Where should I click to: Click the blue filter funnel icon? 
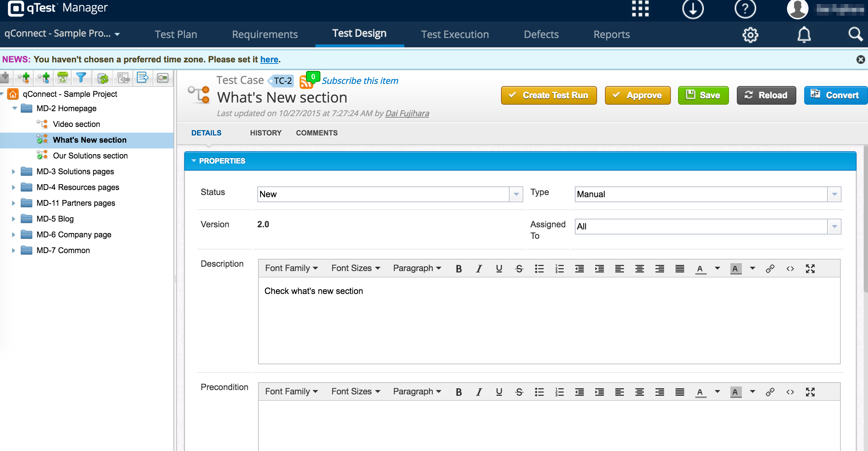81,77
